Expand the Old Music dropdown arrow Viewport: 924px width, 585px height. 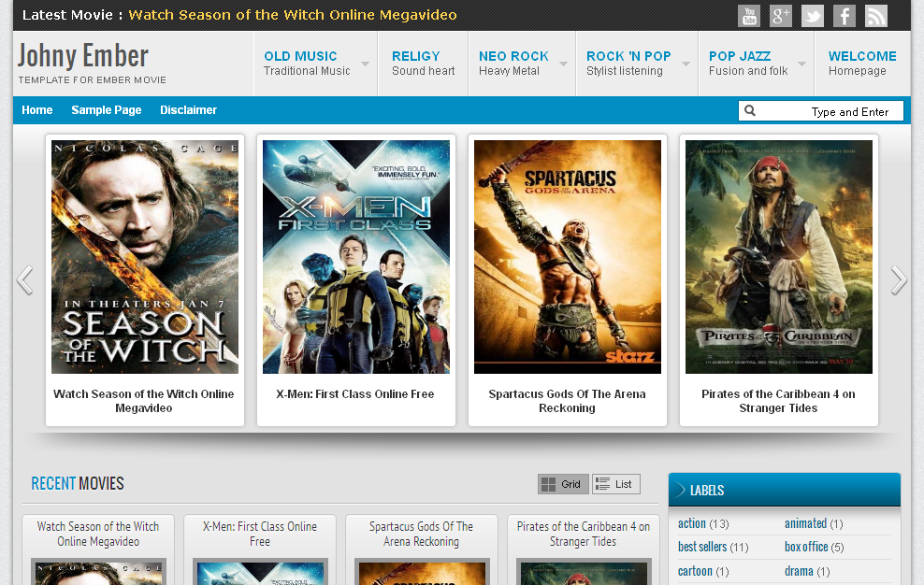tap(366, 64)
